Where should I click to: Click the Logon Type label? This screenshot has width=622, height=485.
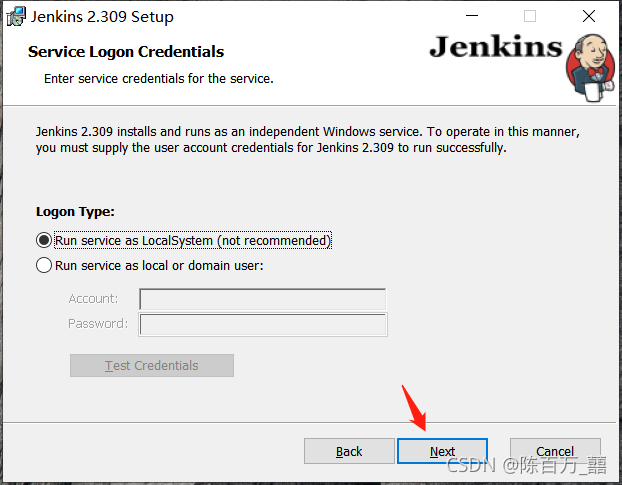tap(75, 212)
